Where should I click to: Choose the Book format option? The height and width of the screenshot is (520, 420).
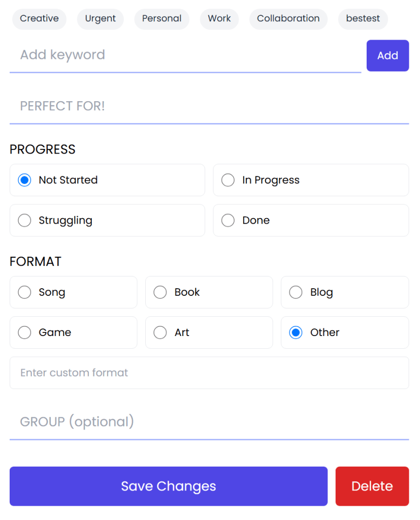point(160,292)
